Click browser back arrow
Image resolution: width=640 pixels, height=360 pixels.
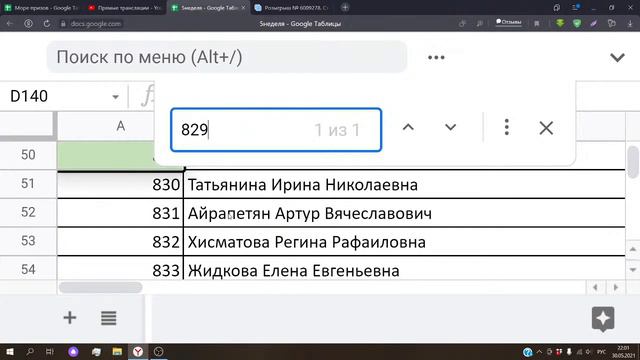(x=10, y=24)
